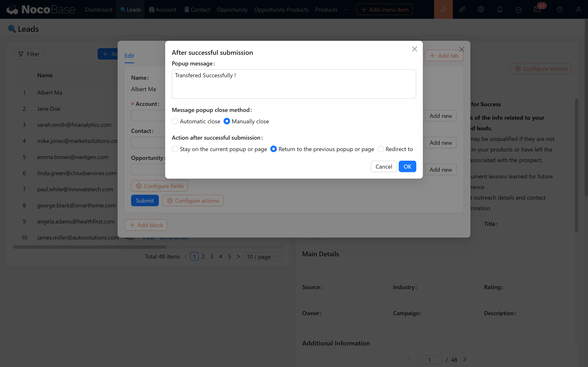Open the settings gear in top bar

tap(481, 9)
